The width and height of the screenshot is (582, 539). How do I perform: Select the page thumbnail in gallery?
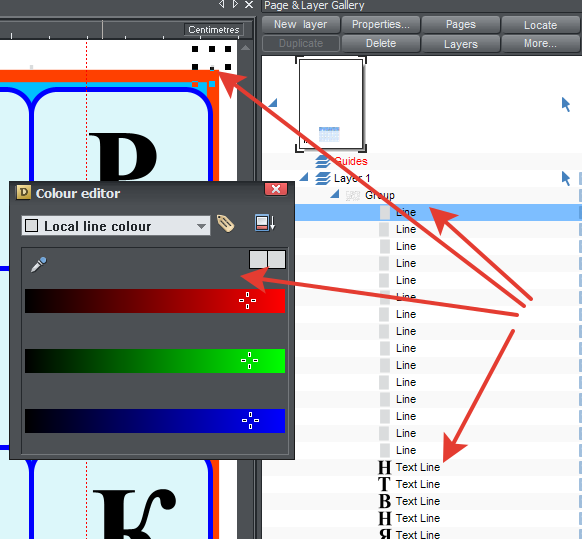pos(331,104)
